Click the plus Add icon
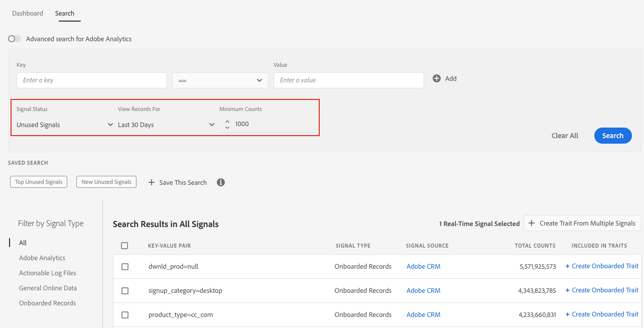Viewport: 644px width, 328px height. tap(437, 78)
